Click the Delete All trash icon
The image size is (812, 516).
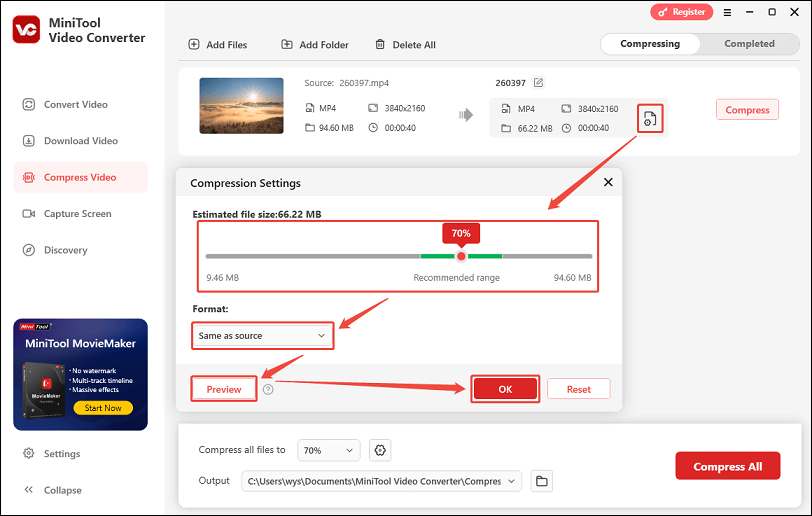point(380,45)
